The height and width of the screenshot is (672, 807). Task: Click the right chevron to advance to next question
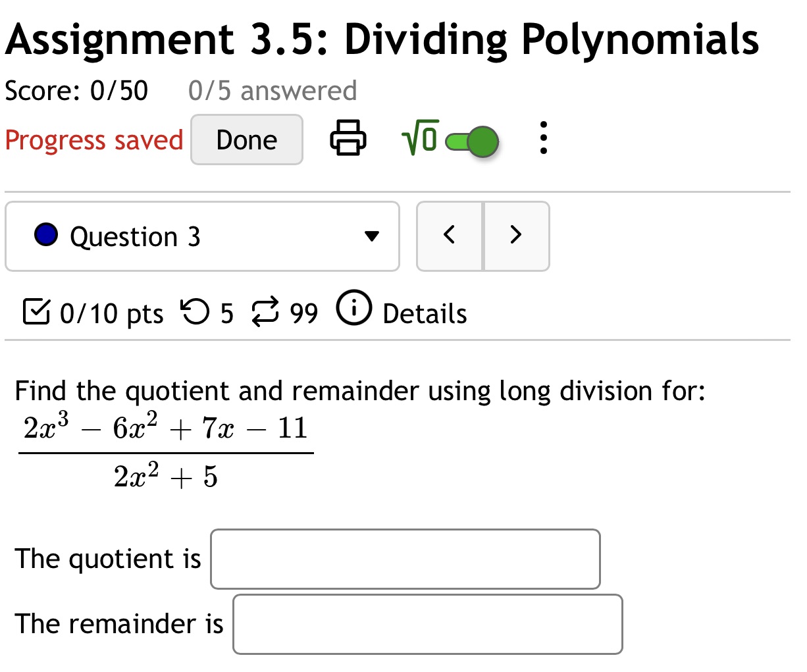tap(516, 235)
